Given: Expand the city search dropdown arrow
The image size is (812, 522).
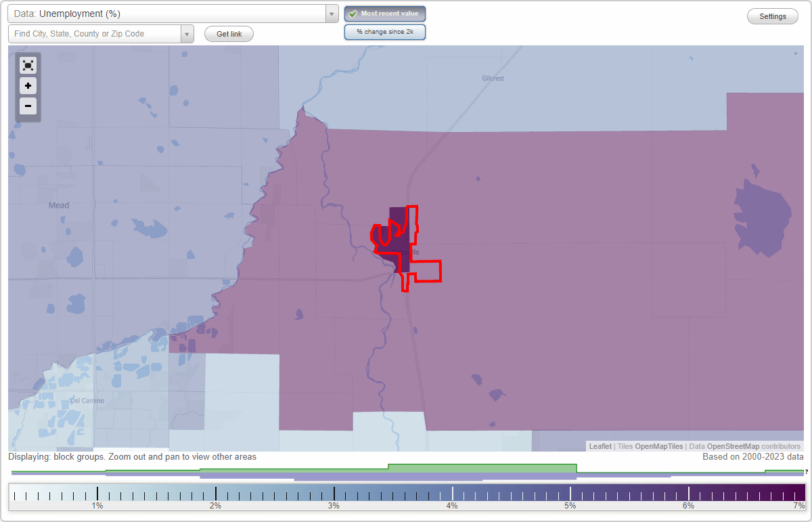Looking at the screenshot, I should (187, 32).
